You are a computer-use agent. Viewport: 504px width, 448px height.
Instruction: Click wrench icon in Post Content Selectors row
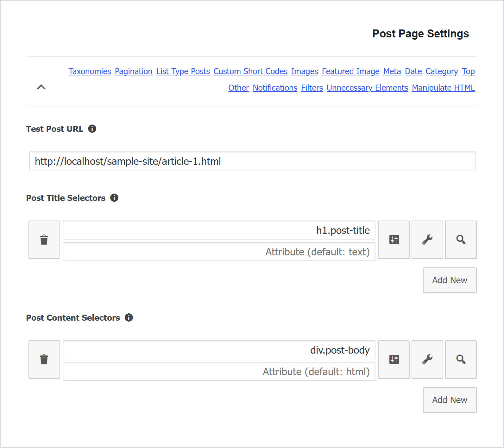(427, 359)
